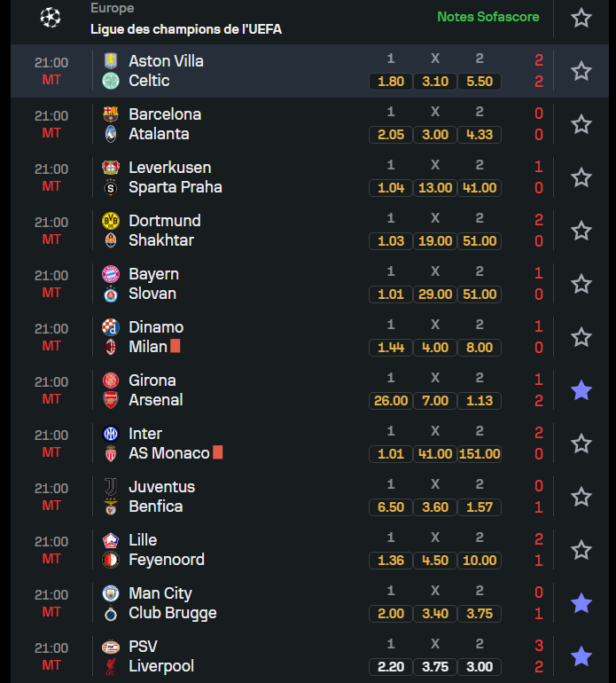616x683 pixels.
Task: Select 151.00 odds for AS Monaco win
Action: click(x=480, y=454)
